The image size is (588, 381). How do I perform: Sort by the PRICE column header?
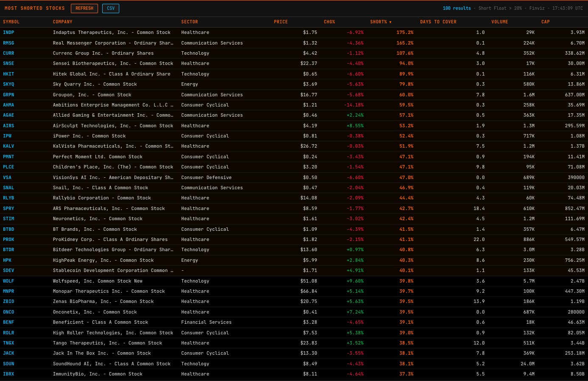(281, 22)
